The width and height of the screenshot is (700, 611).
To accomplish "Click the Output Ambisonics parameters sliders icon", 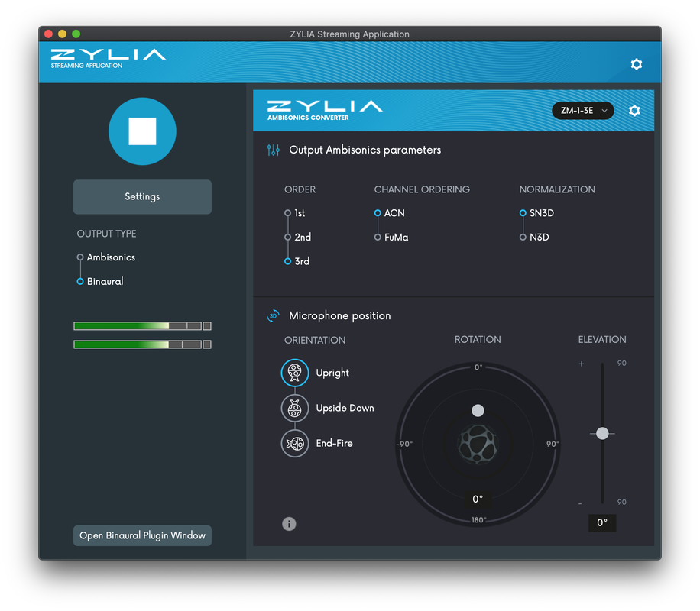I will (x=274, y=150).
